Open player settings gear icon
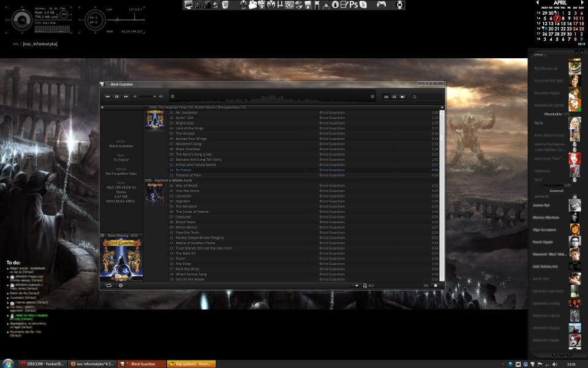This screenshot has height=368, width=588. coord(121,285)
